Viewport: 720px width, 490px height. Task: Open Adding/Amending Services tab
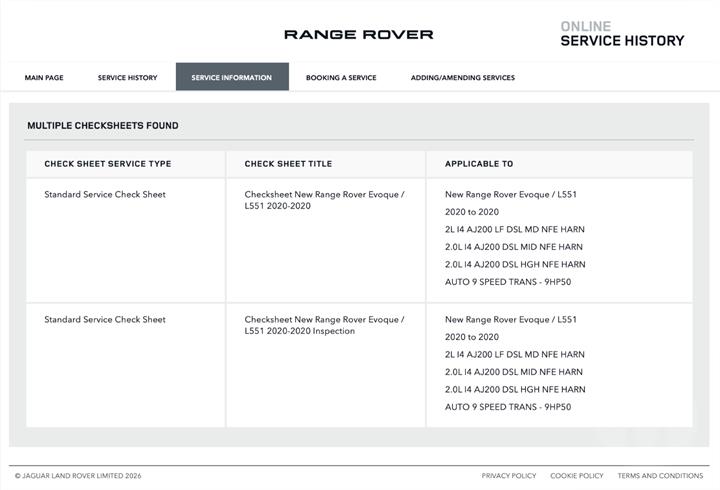coord(463,78)
